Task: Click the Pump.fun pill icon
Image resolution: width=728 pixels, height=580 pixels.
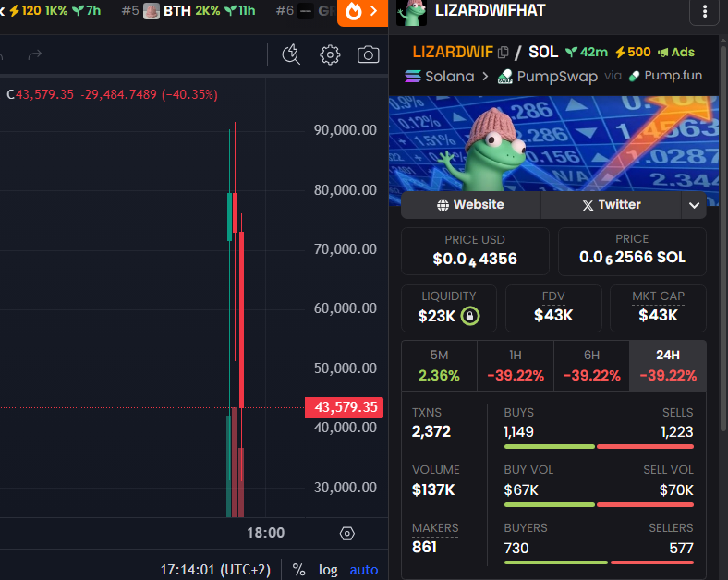Action: [x=634, y=76]
